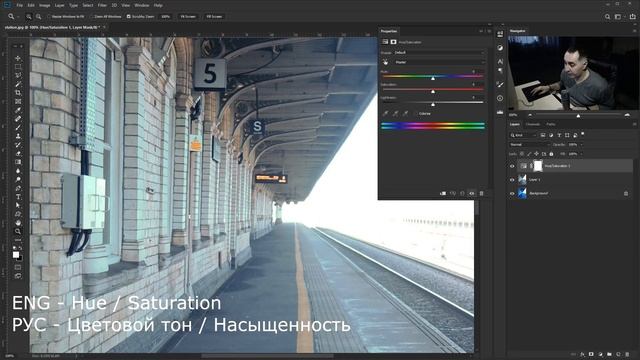Enable the Colorize checkbox
The image size is (640, 360).
416,113
